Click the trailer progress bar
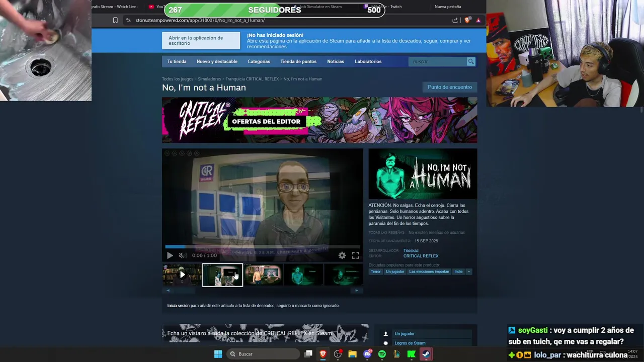This screenshot has height=362, width=644. coord(263,247)
